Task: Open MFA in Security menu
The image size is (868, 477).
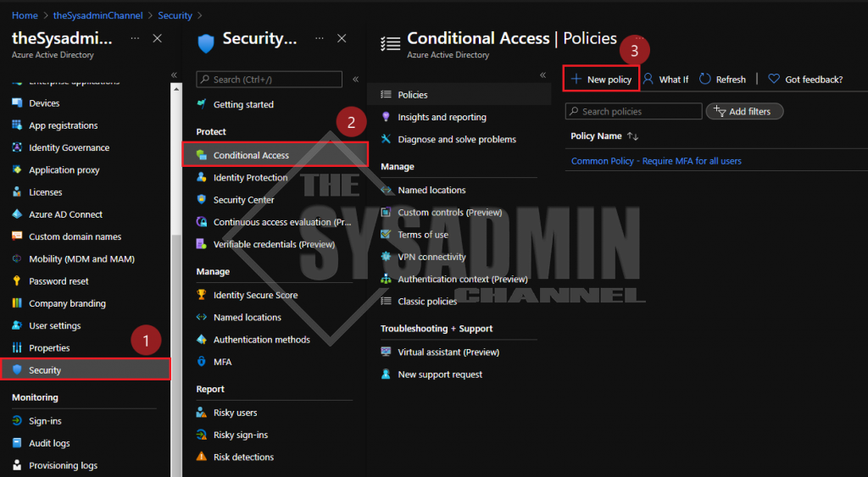Action: coord(223,361)
